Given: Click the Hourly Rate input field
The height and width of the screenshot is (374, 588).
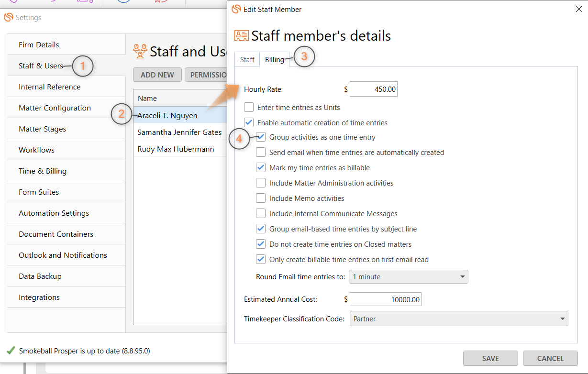Looking at the screenshot, I should tap(374, 89).
